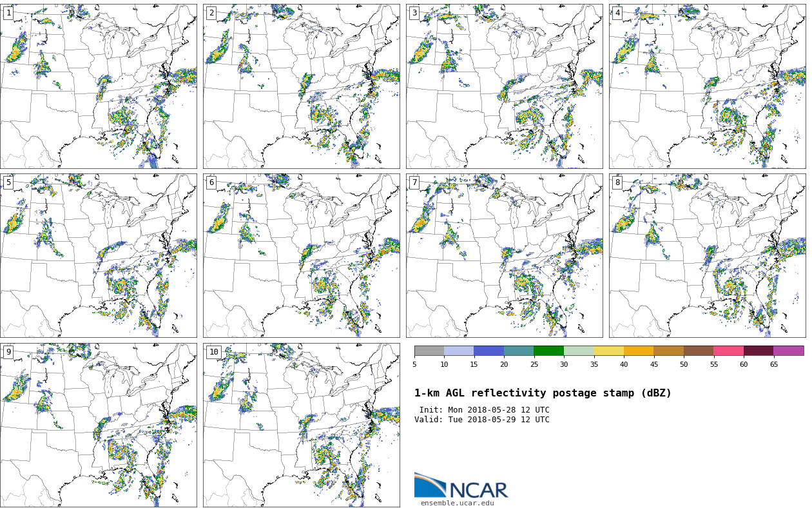Click the number 5 panel label box
Screen dimensions: 812x508
pyautogui.click(x=8, y=182)
